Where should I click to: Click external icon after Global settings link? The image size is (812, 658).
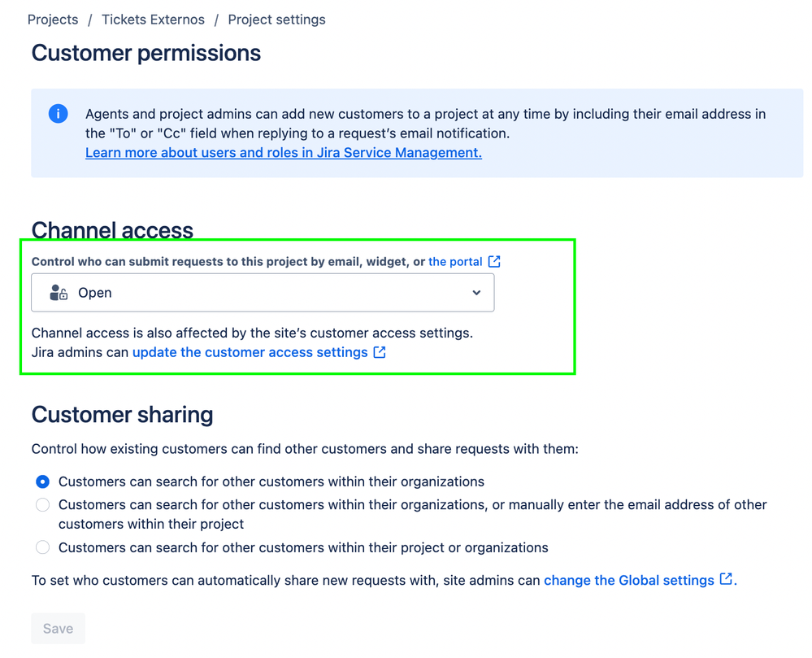[x=727, y=579]
